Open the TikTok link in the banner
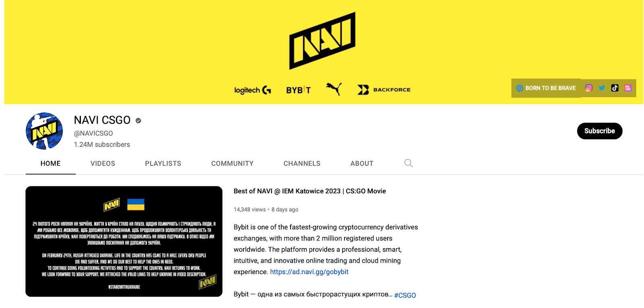This screenshot has height=308, width=644. 615,88
